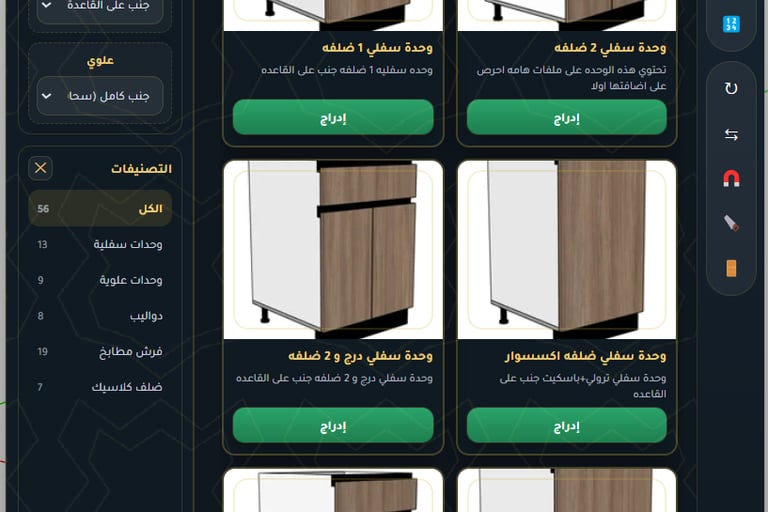Insert the وحدة سفلي 1 ضلفه unit
The image size is (768, 512).
click(x=333, y=118)
